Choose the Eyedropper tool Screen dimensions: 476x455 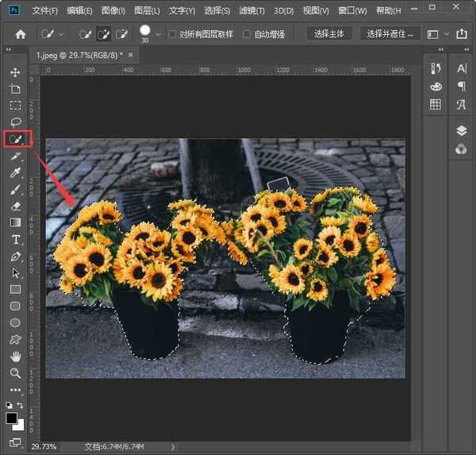15,172
